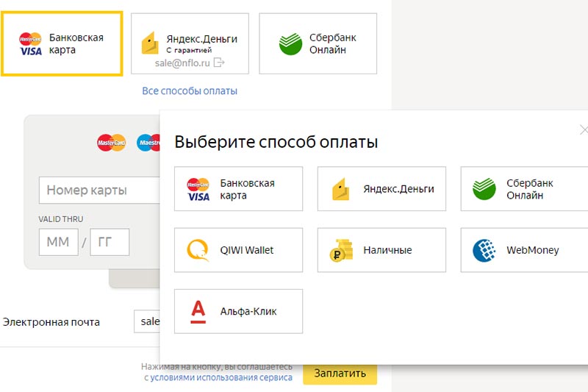Click the MasterCard logo on card form
This screenshot has height=392, width=588.
112,143
